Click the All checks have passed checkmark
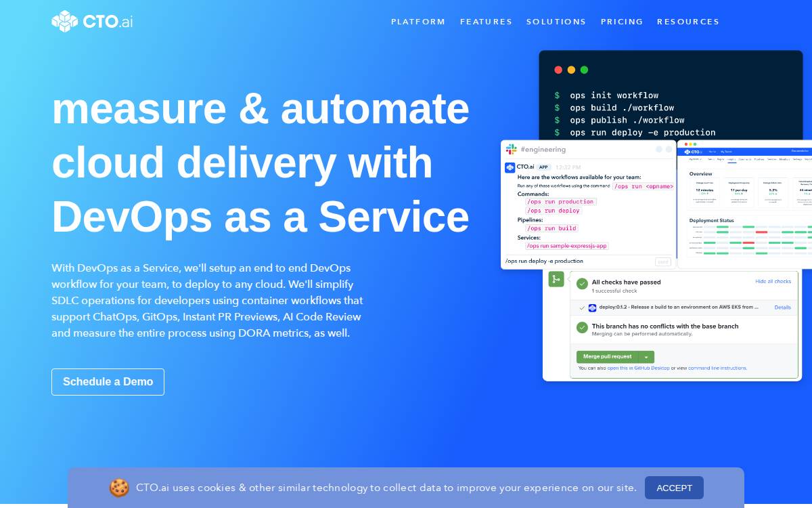The image size is (812, 508). [x=582, y=284]
